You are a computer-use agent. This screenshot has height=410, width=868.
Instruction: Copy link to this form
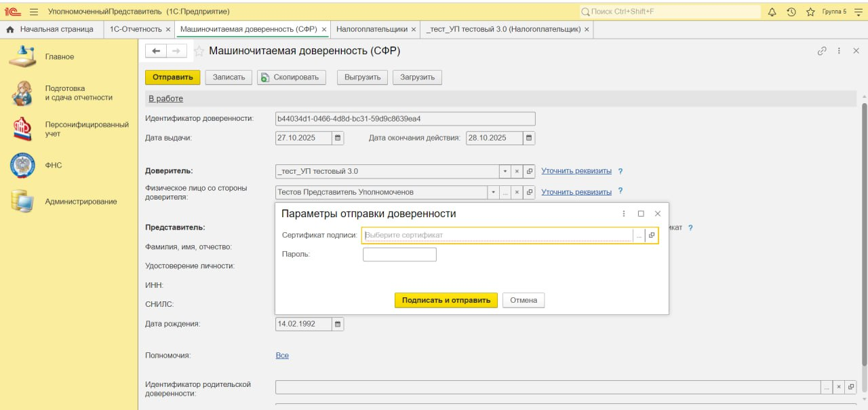822,51
